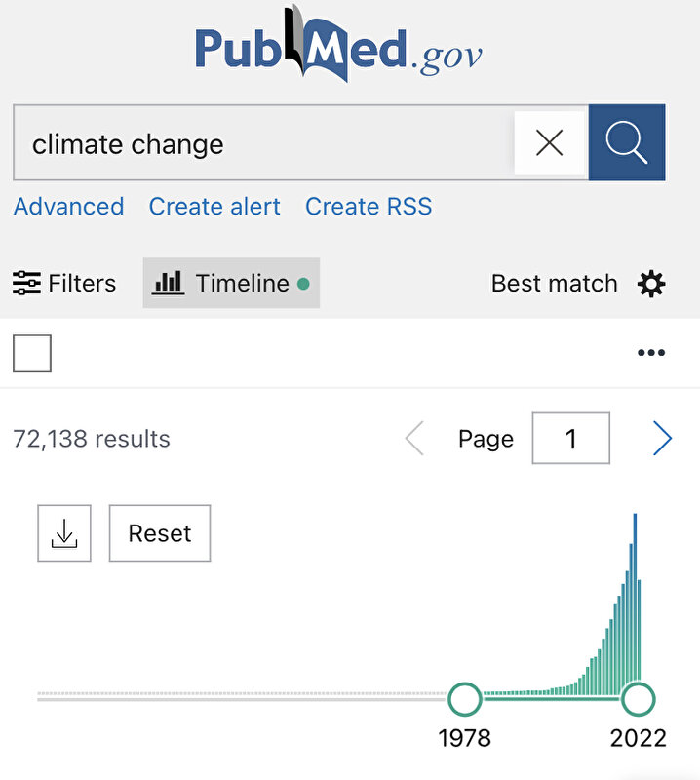The height and width of the screenshot is (780, 700).
Task: Tick the select-all results checkbox
Action: click(x=32, y=353)
